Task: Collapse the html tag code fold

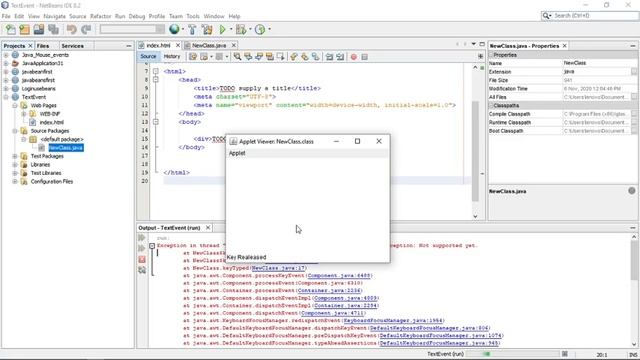Action: [156, 71]
